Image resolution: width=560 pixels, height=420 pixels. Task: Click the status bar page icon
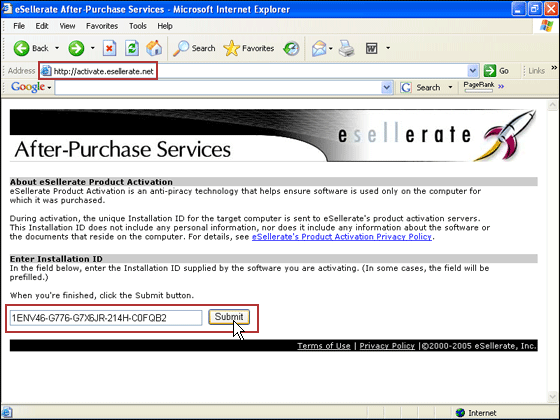click(x=7, y=412)
